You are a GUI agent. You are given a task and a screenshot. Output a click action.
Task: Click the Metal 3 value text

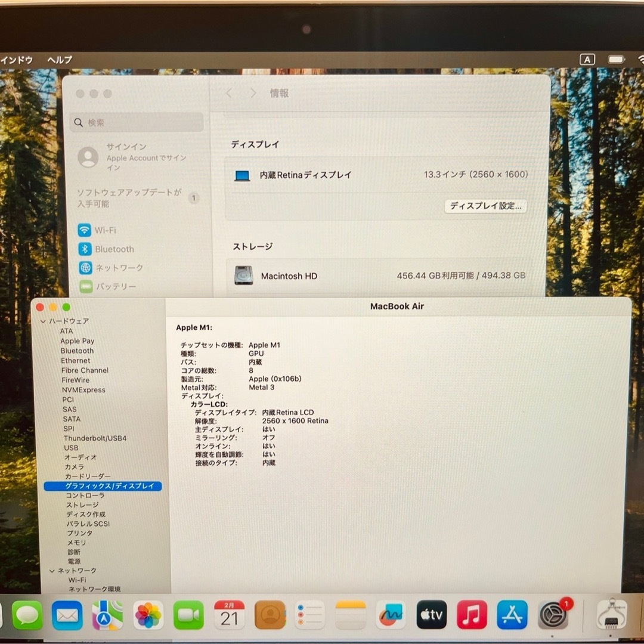pyautogui.click(x=262, y=388)
